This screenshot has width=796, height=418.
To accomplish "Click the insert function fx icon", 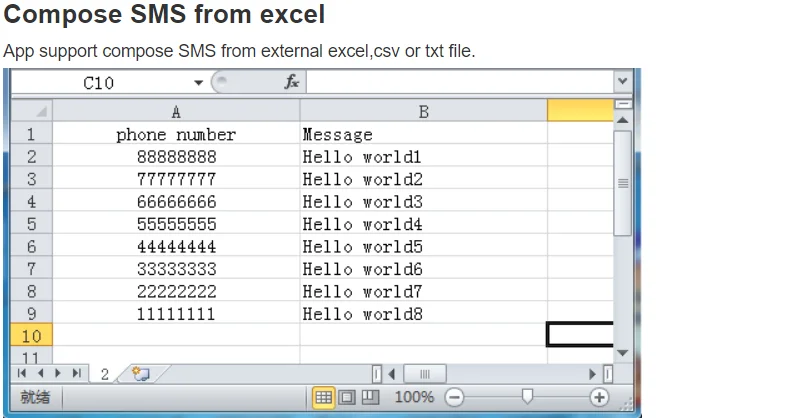I will (292, 82).
